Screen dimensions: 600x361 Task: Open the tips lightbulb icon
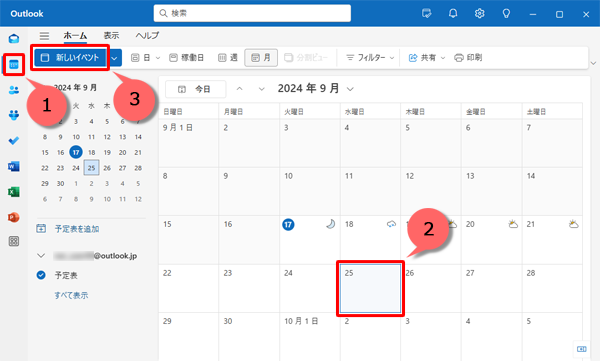click(x=506, y=14)
